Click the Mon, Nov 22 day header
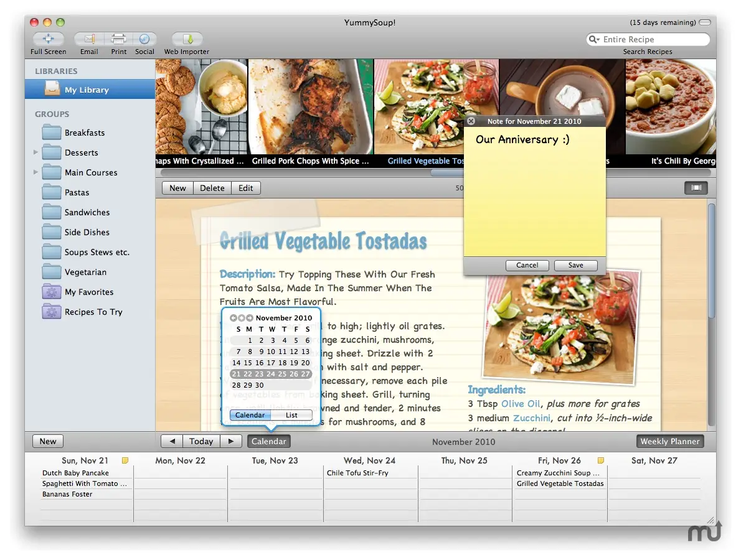This screenshot has width=741, height=560. [x=181, y=460]
